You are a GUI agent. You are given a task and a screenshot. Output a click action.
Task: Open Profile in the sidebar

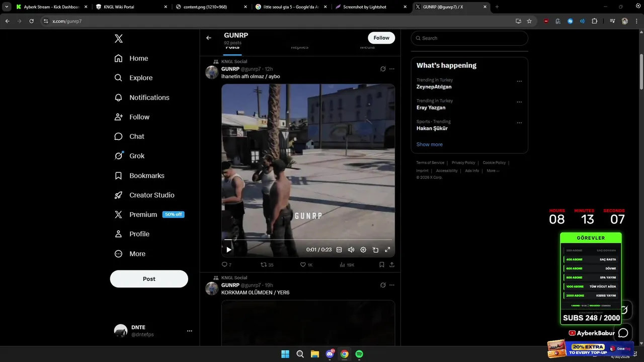(132, 234)
